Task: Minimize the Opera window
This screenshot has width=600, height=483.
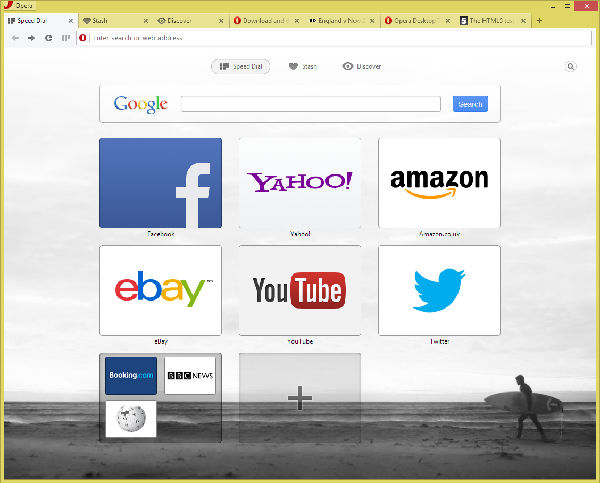Action: (553, 6)
